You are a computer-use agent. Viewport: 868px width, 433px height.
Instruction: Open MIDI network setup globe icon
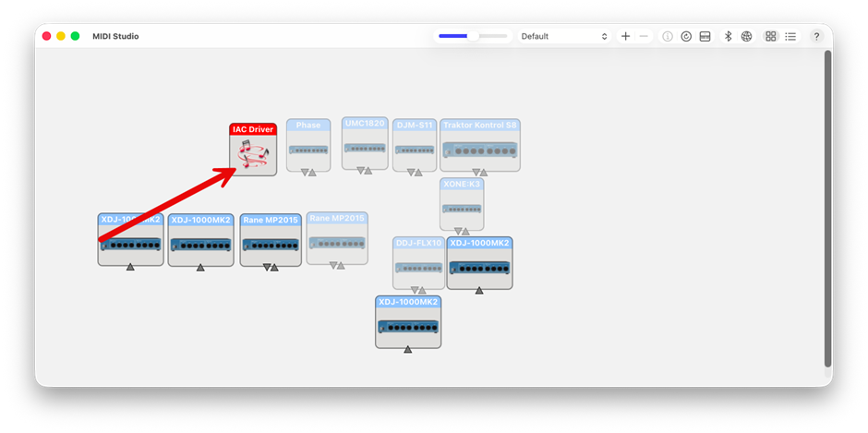[746, 36]
